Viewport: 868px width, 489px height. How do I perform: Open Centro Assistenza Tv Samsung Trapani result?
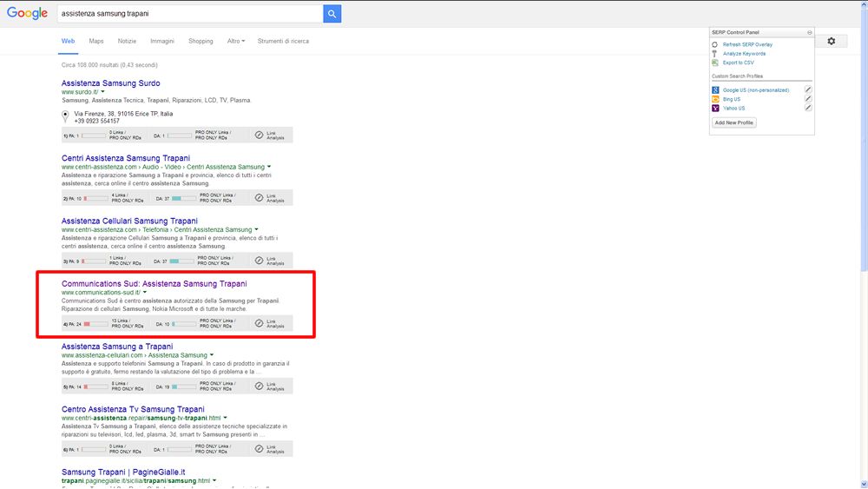point(133,409)
